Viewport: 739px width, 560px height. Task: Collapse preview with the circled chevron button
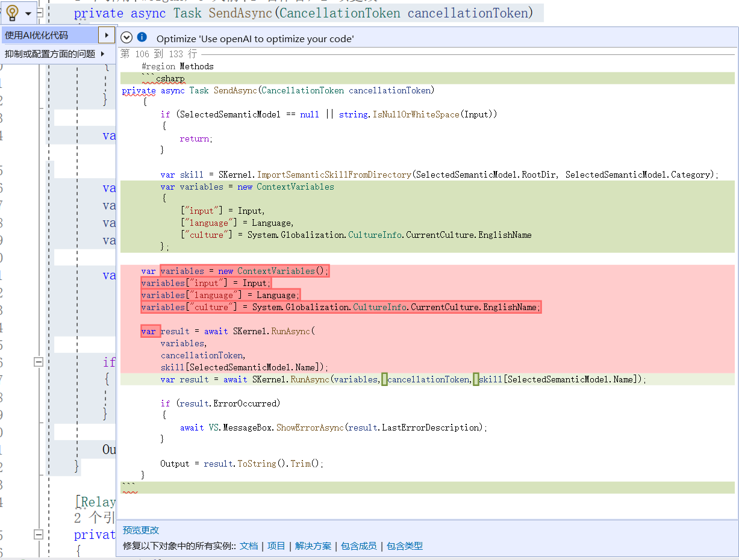point(126,37)
